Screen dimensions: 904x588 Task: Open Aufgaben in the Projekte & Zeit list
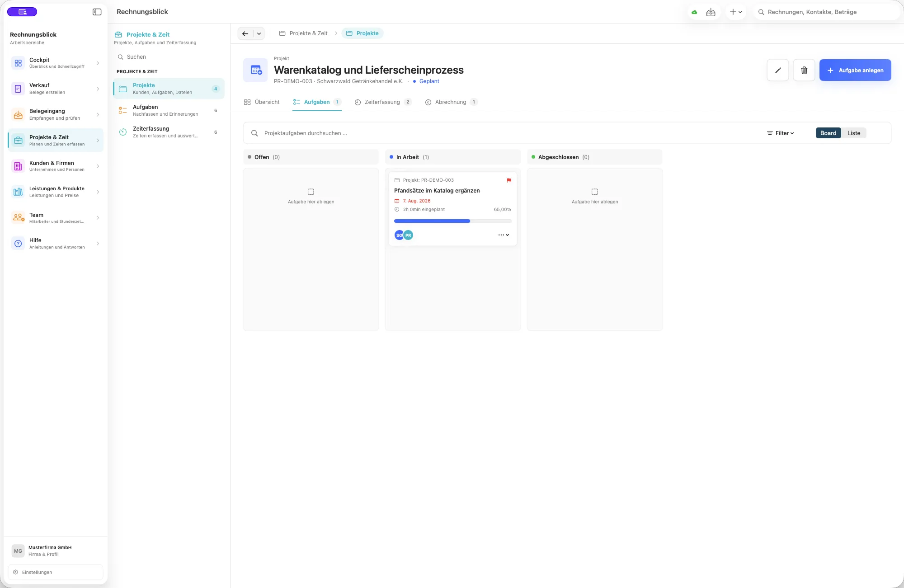pyautogui.click(x=169, y=110)
